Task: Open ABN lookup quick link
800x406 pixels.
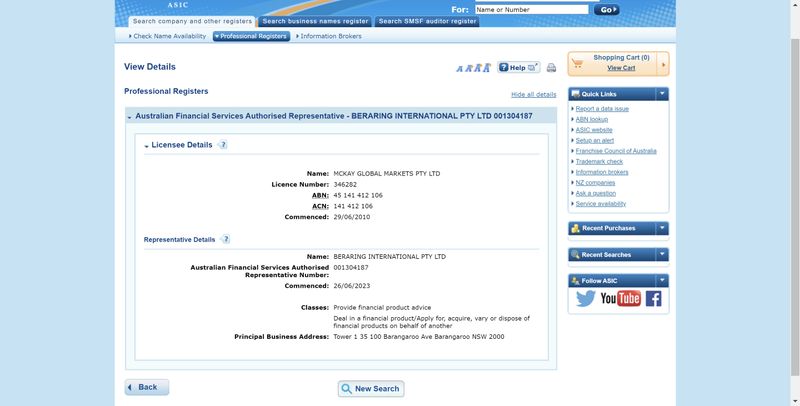Action: 592,119
